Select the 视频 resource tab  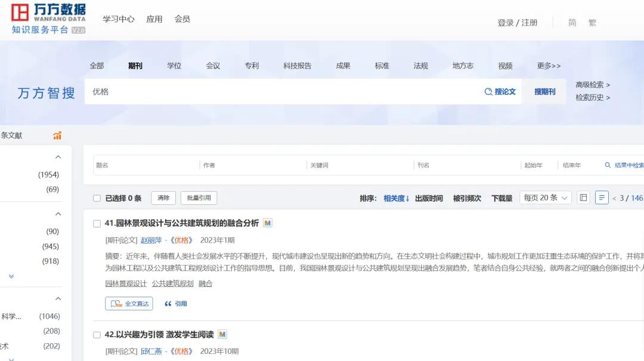tap(505, 66)
